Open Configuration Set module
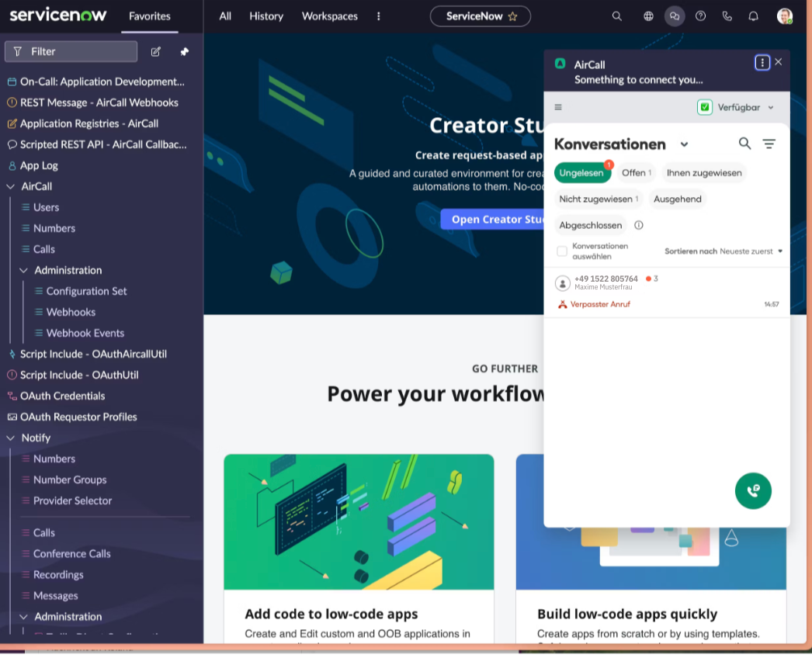This screenshot has height=658, width=812. pos(86,292)
